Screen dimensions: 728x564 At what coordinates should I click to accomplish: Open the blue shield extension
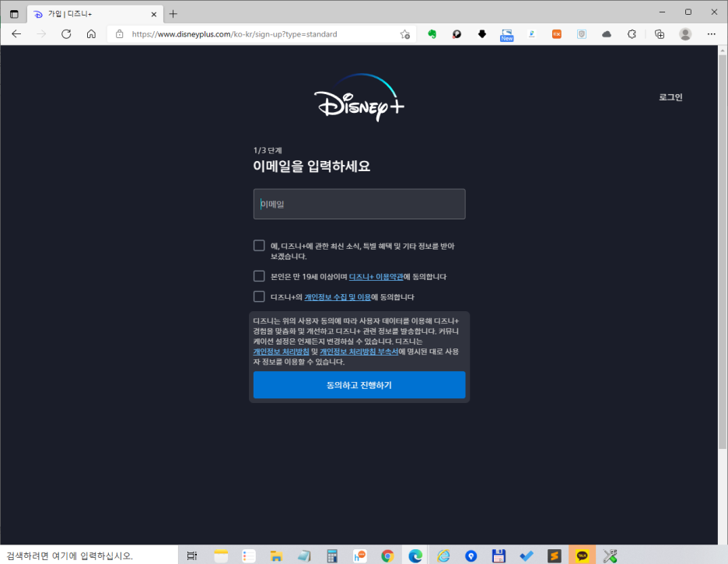tap(582, 34)
